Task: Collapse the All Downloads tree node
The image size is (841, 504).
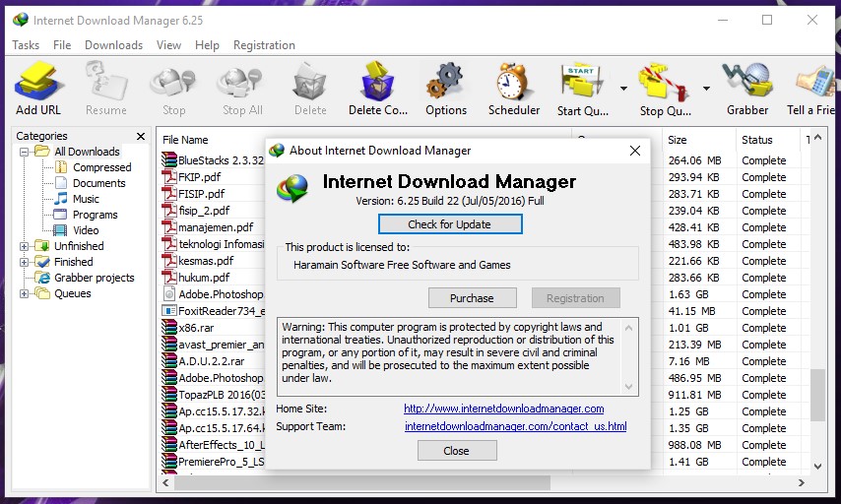Action: click(x=25, y=152)
